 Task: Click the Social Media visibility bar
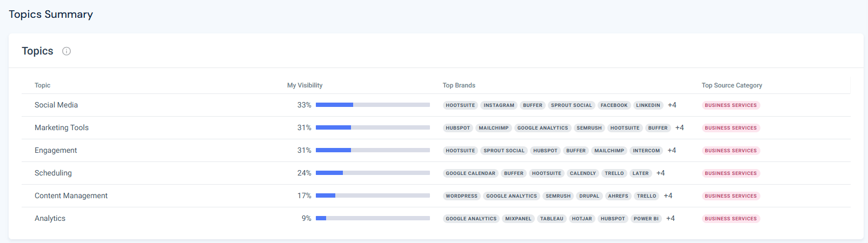click(373, 105)
